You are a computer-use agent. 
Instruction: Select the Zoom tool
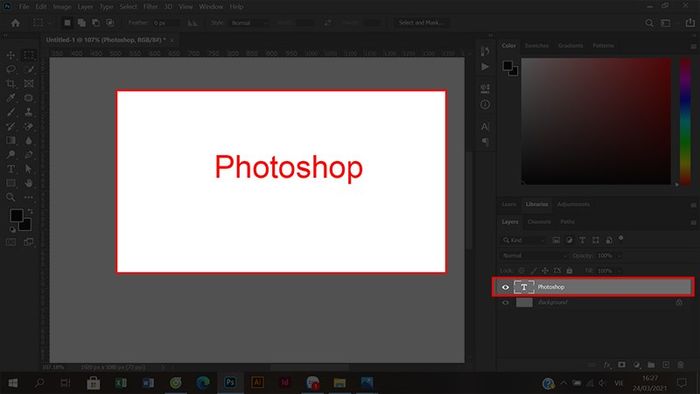point(11,197)
